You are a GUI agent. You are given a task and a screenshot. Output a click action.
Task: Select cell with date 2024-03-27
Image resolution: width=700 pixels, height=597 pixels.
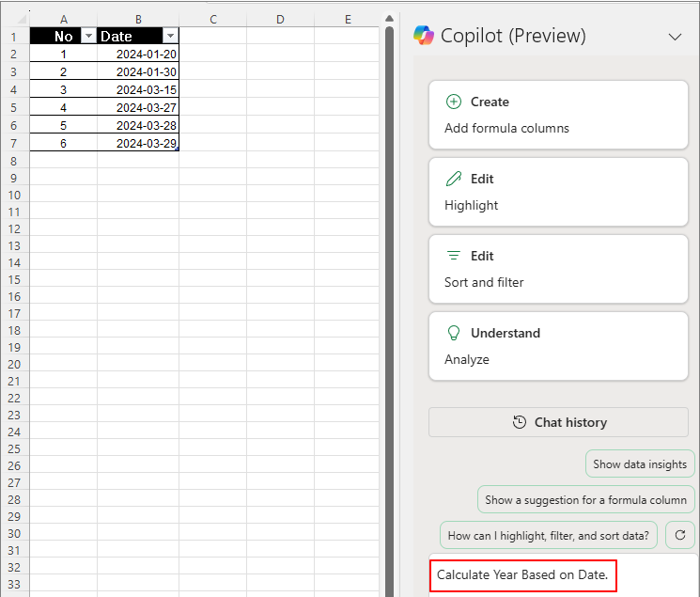pos(138,107)
